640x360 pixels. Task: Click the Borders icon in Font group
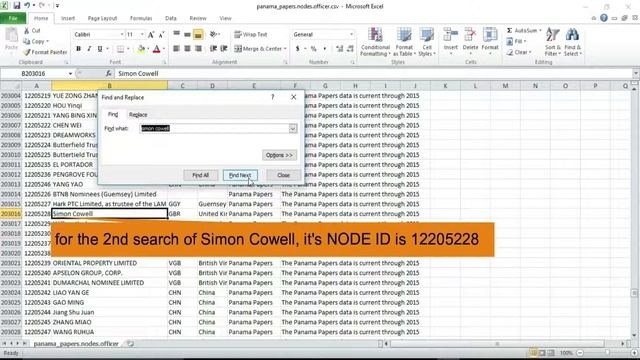coord(120,49)
